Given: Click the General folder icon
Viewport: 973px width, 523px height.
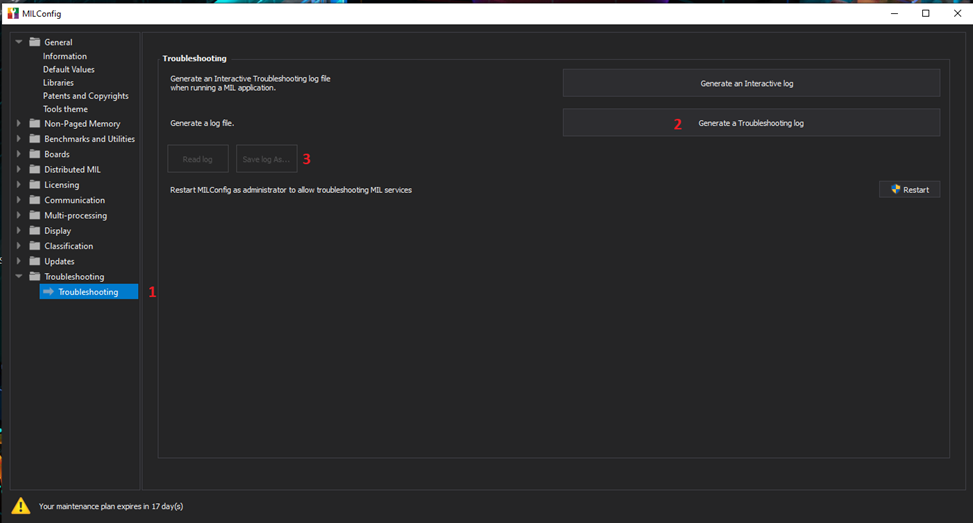Looking at the screenshot, I should coord(35,42).
